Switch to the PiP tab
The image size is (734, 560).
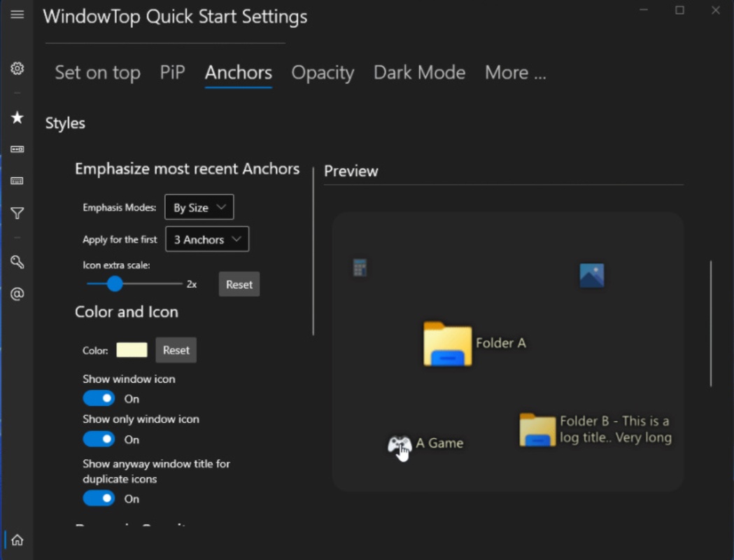pyautogui.click(x=172, y=73)
